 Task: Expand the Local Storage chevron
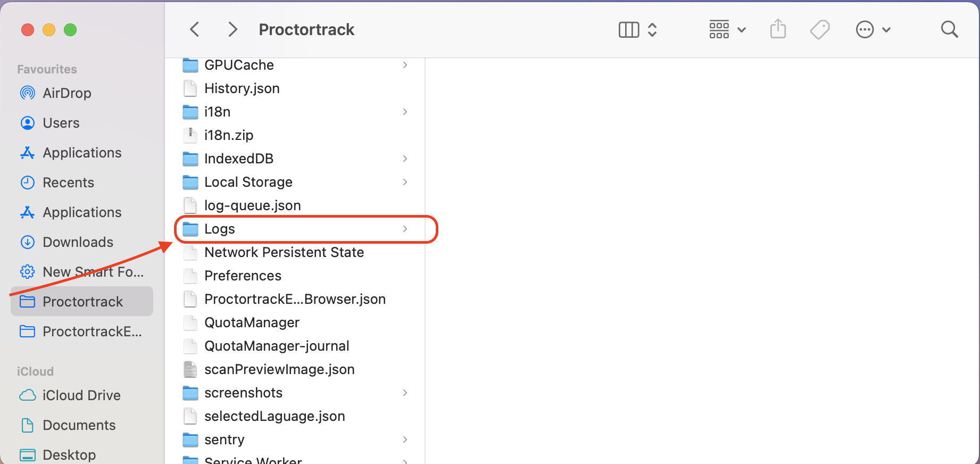(x=405, y=182)
